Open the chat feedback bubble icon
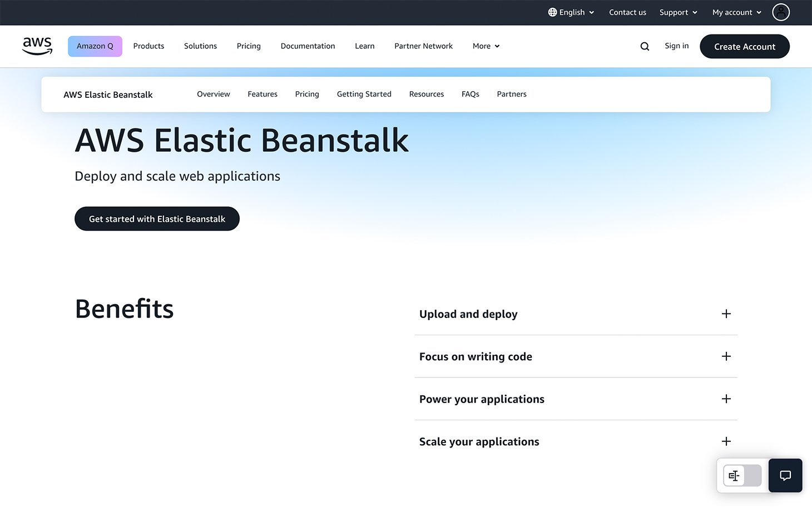Viewport: 812px width, 512px height. pyautogui.click(x=785, y=475)
